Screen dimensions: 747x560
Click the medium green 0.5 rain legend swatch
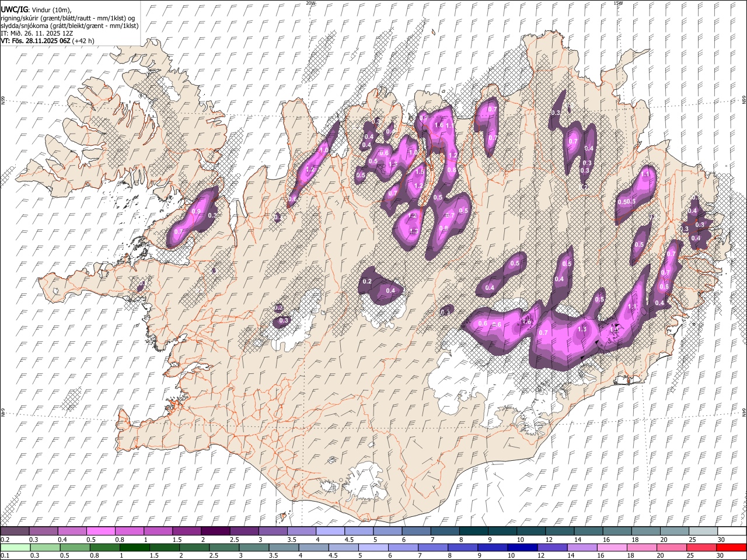(75, 548)
